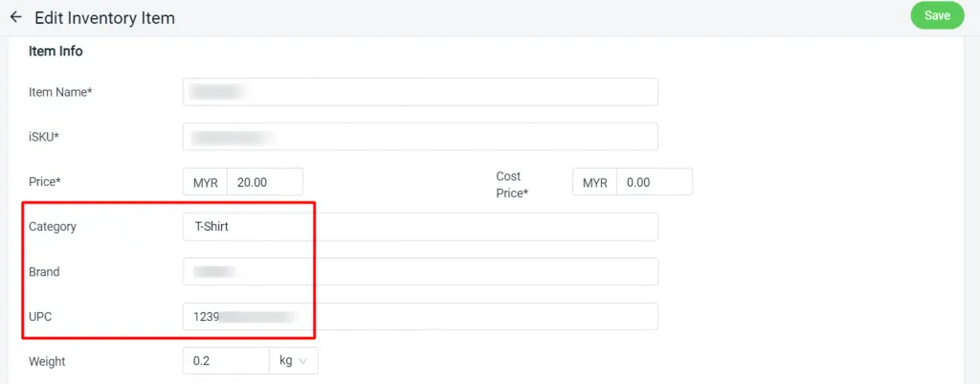980x384 pixels.
Task: Click the Weight value field showing 0.2
Action: pyautogui.click(x=226, y=361)
